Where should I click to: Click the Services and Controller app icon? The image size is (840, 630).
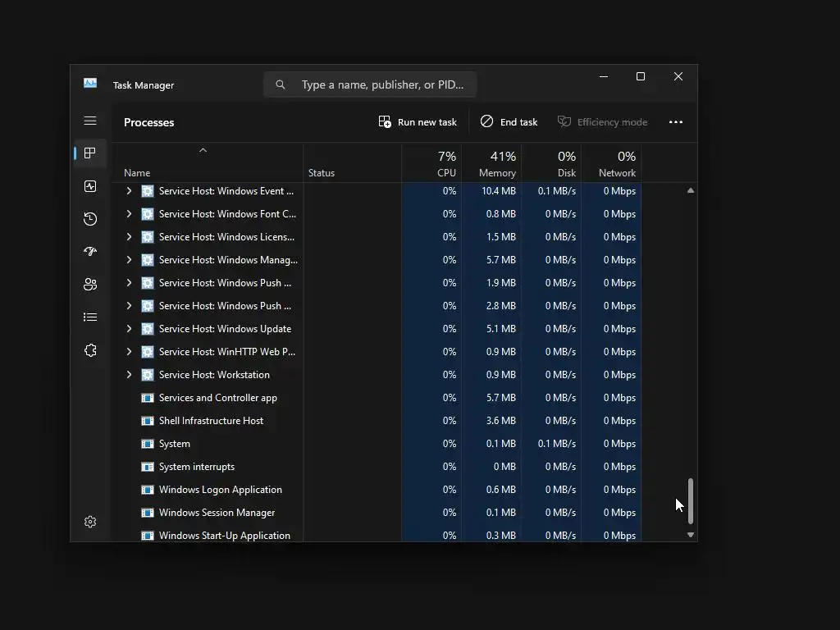pyautogui.click(x=148, y=398)
